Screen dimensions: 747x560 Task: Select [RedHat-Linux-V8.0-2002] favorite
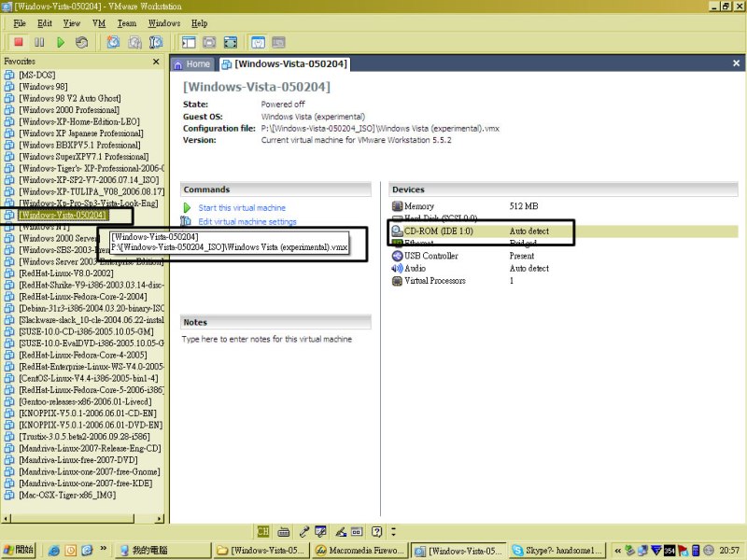click(x=66, y=273)
